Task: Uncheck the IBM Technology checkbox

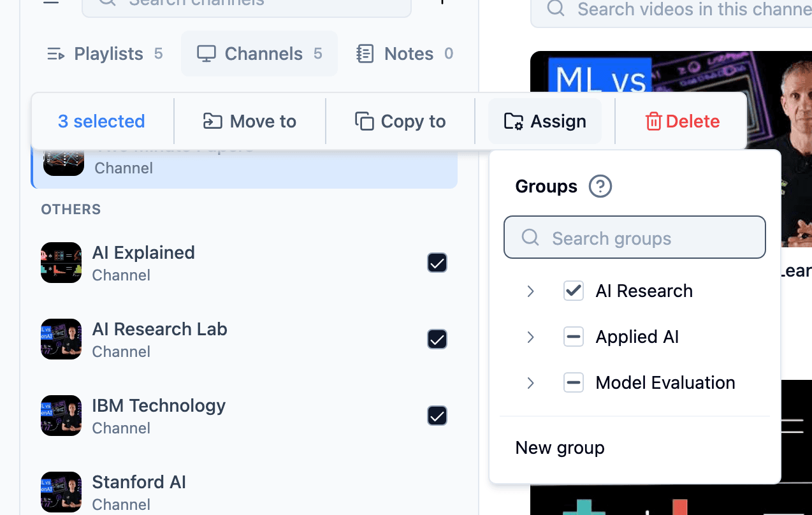Action: coord(437,416)
